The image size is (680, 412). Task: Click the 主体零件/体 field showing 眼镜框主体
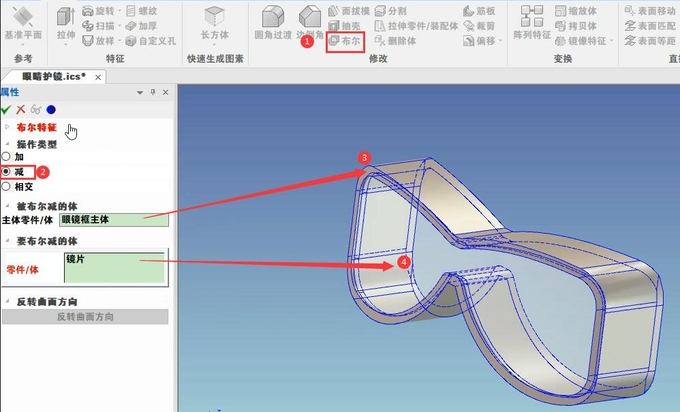(x=114, y=219)
